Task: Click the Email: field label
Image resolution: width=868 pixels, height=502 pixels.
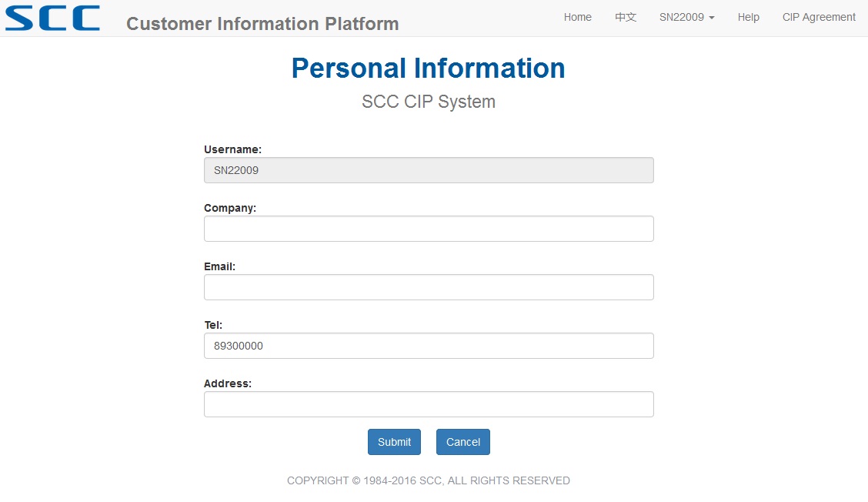Action: click(219, 266)
